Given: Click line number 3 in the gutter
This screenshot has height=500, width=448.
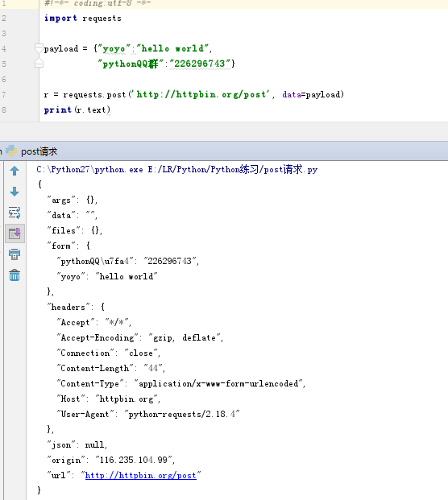Looking at the screenshot, I should 4,34.
